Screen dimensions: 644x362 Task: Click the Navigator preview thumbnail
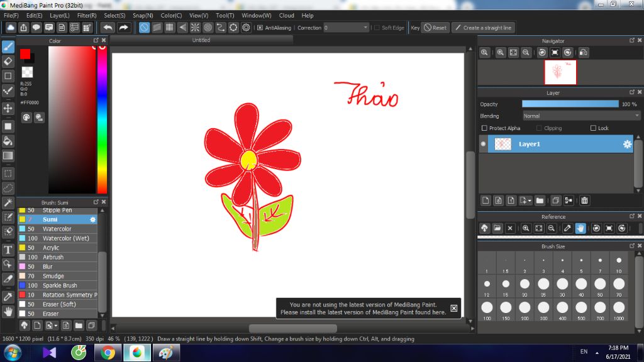tap(560, 72)
